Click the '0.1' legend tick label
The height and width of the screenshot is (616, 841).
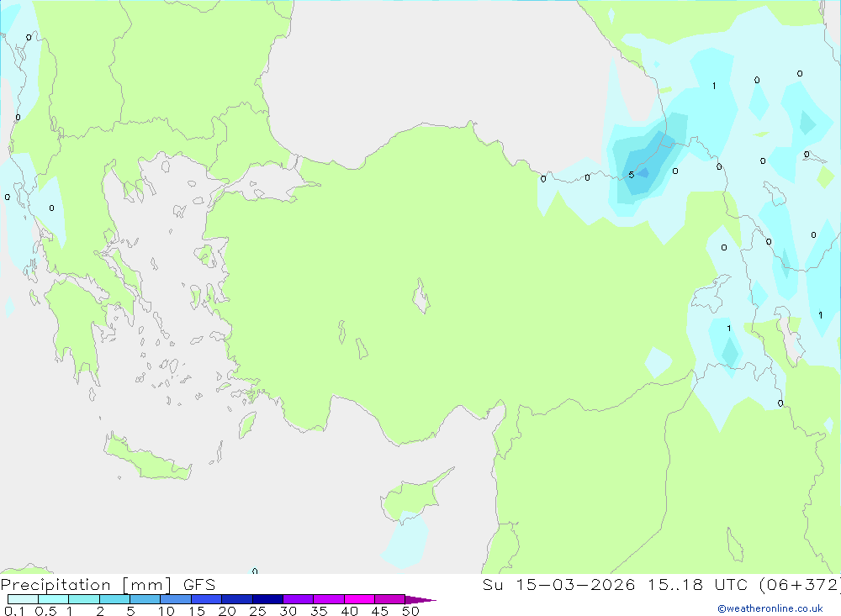[14, 611]
